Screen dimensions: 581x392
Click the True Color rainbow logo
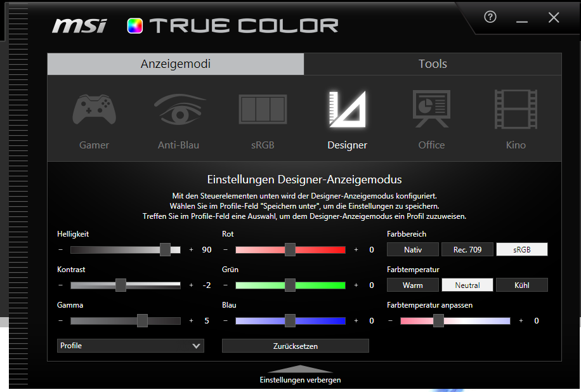(135, 26)
